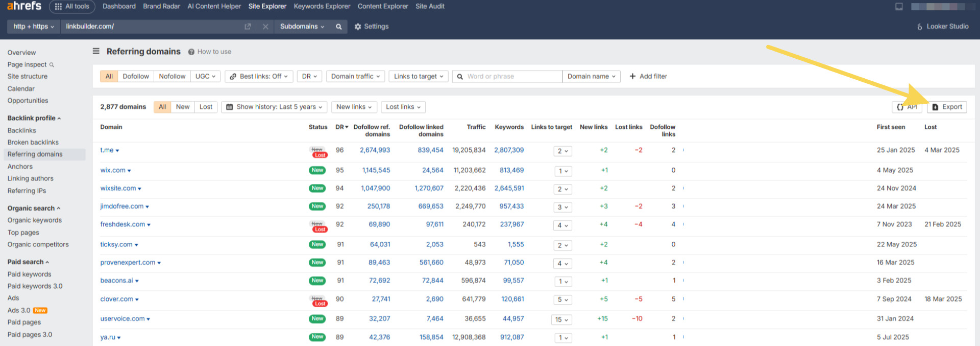Open Links to target filter dropdown
980x346 pixels.
point(419,76)
